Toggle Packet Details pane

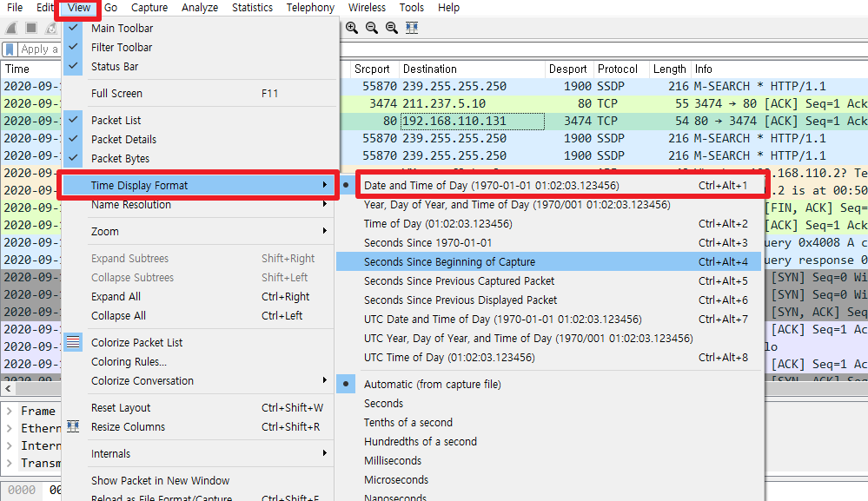point(198,139)
